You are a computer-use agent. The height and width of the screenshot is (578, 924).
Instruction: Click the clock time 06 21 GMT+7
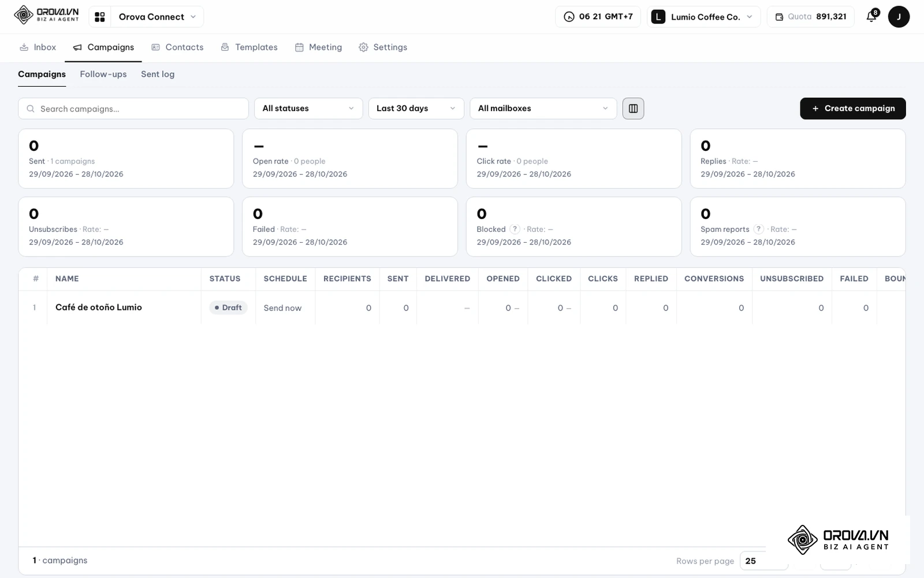598,17
